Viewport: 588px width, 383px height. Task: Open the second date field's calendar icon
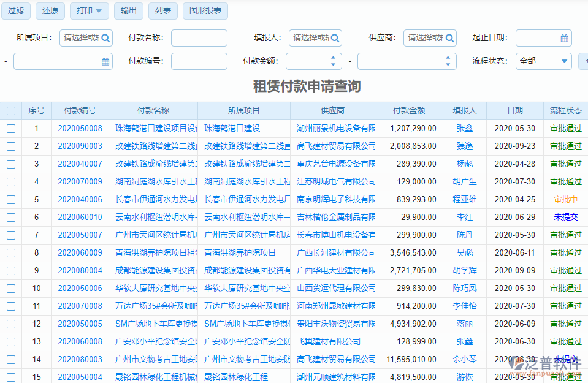point(105,61)
